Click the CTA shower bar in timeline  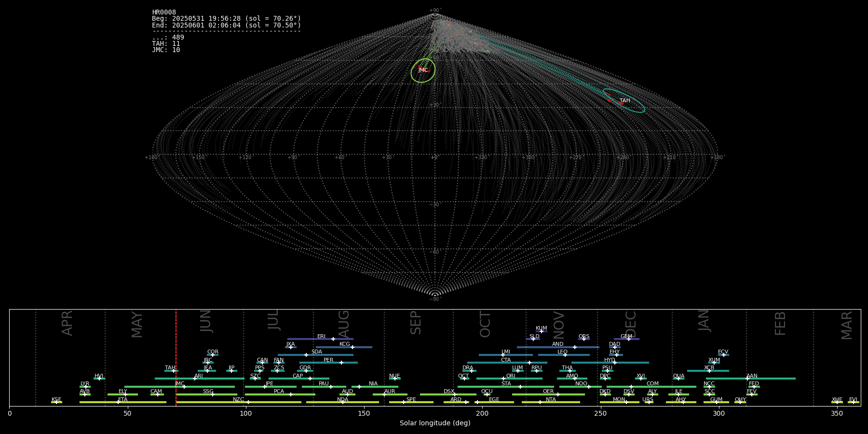tap(507, 363)
